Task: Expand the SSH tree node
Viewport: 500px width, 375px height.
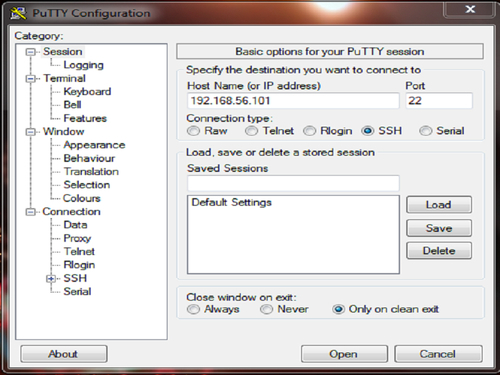Action: tap(51, 278)
